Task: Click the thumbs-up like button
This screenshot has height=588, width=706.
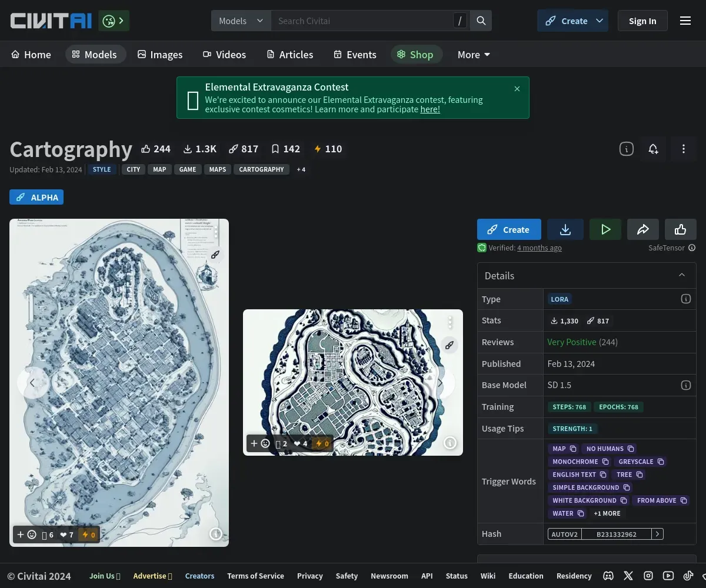Action: point(680,229)
